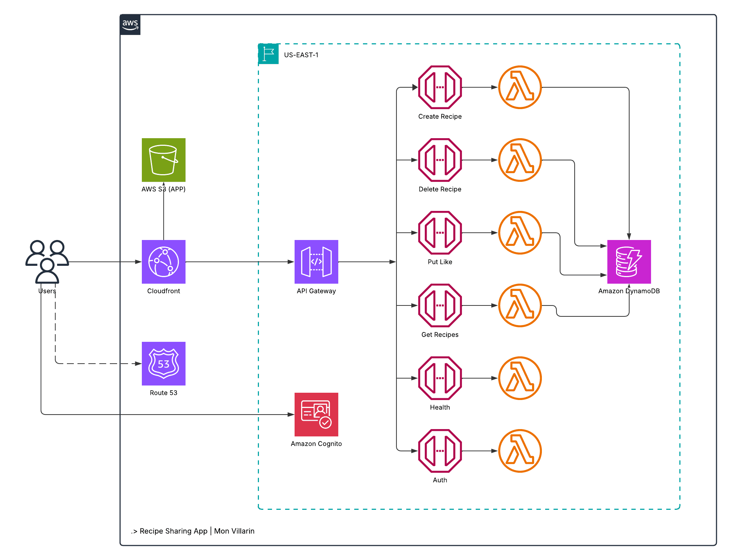Select the API Gateway icon
The image size is (731, 560).
316,262
